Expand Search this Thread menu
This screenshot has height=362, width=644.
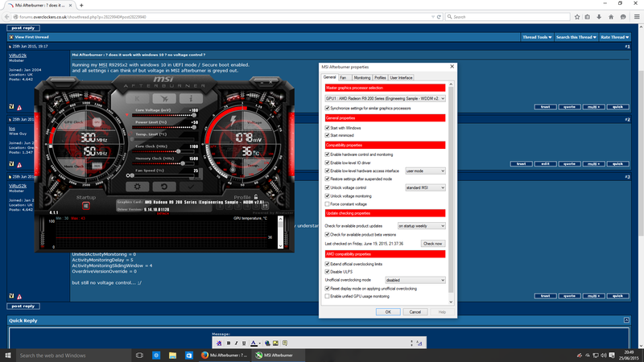576,37
